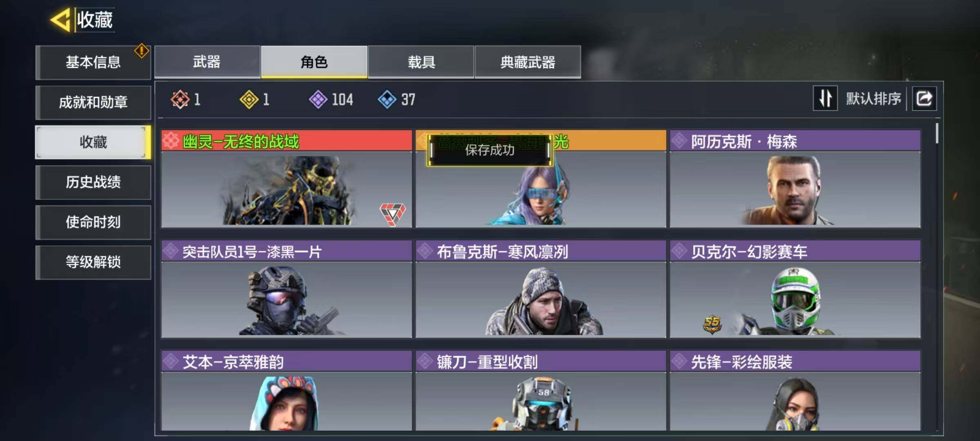Open the 历史战绩 section
980x441 pixels.
[93, 182]
